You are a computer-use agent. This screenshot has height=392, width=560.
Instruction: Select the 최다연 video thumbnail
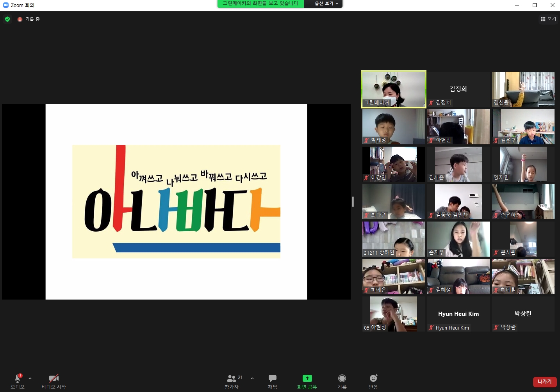click(x=394, y=202)
